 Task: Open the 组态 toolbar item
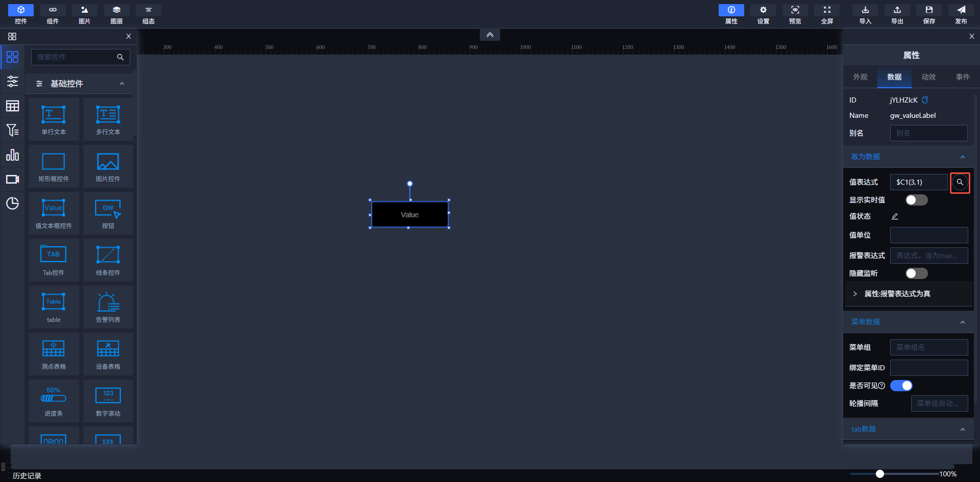[x=149, y=14]
